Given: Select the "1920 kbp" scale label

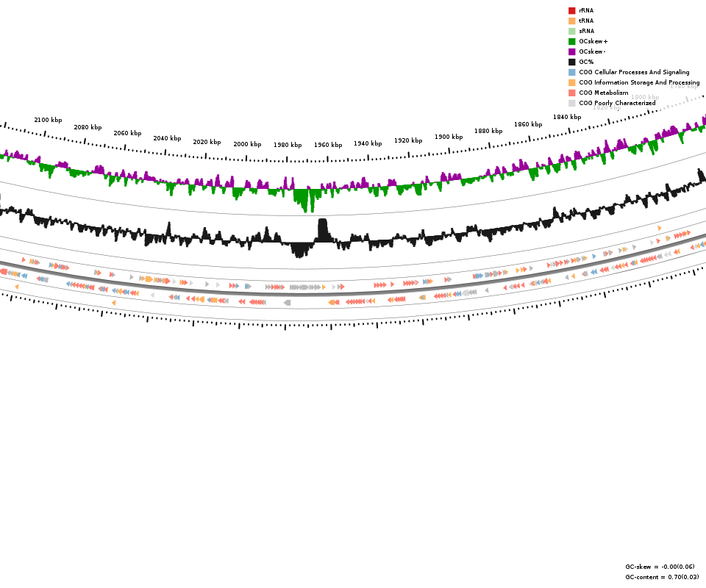Looking at the screenshot, I should click(408, 140).
